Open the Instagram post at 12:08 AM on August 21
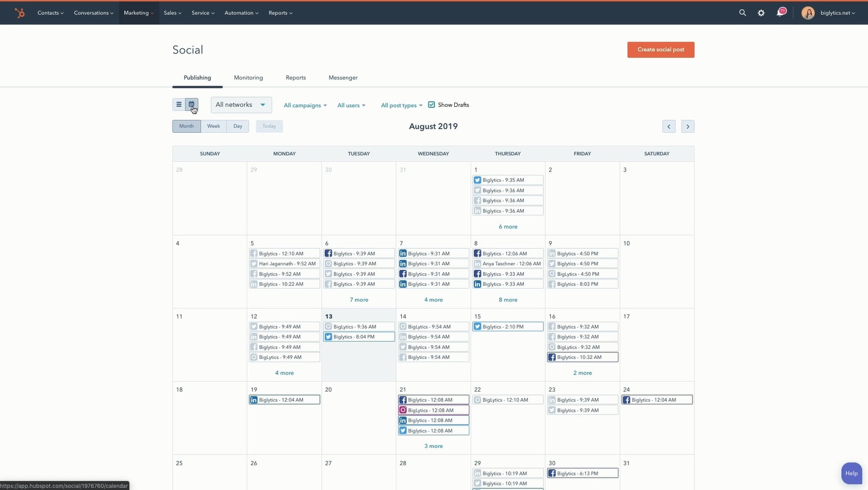Viewport: 868px width, 490px height. pos(433,411)
